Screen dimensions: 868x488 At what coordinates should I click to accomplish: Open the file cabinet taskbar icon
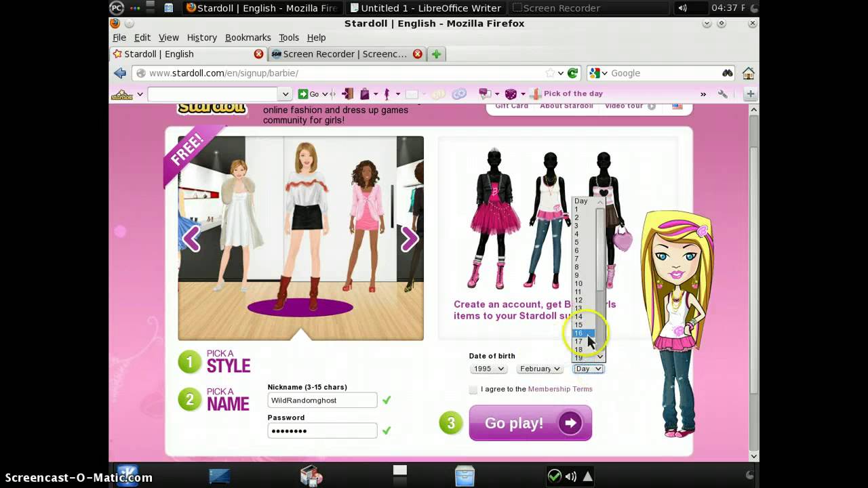(465, 476)
